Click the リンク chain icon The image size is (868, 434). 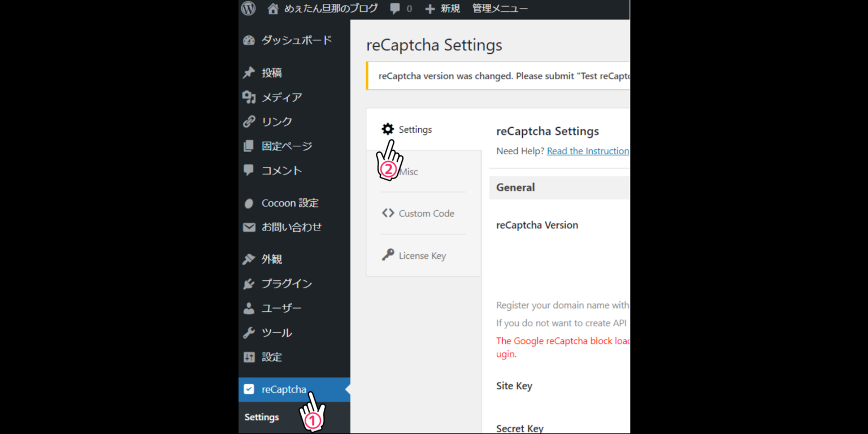click(249, 121)
